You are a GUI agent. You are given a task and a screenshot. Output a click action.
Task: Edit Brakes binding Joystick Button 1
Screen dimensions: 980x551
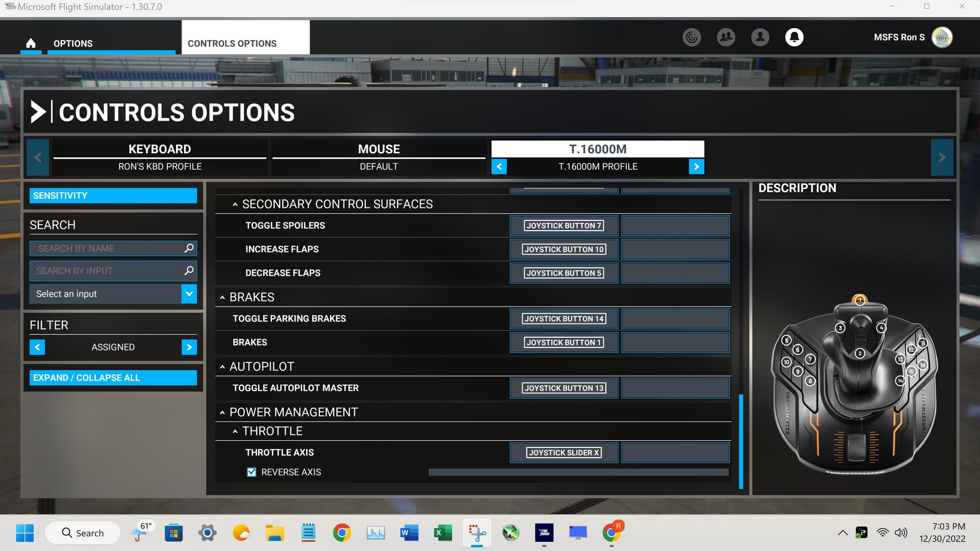[x=564, y=342]
